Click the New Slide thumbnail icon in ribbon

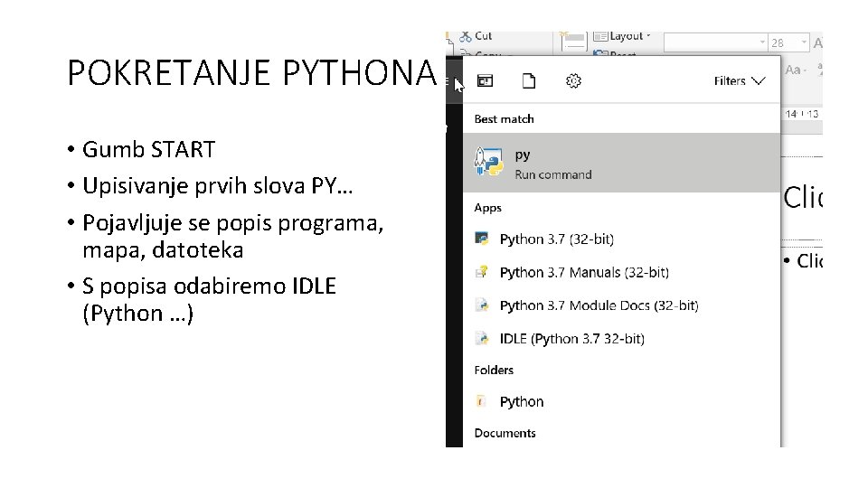(573, 42)
